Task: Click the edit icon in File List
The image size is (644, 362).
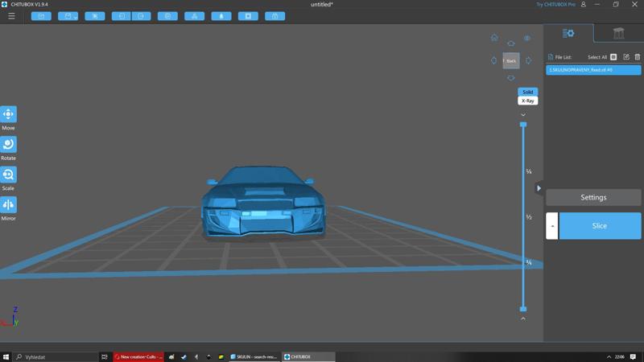Action: (626, 57)
